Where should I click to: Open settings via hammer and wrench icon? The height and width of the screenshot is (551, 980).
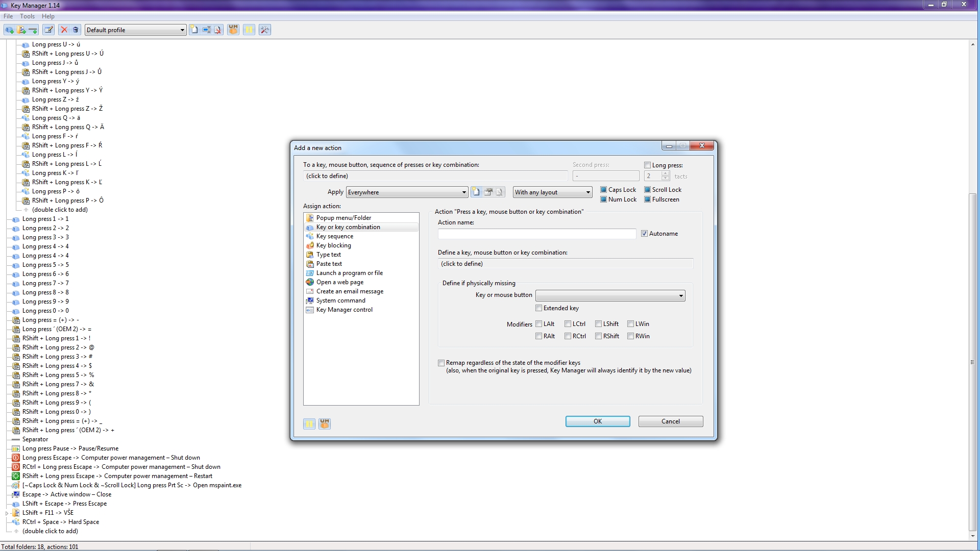[264, 30]
